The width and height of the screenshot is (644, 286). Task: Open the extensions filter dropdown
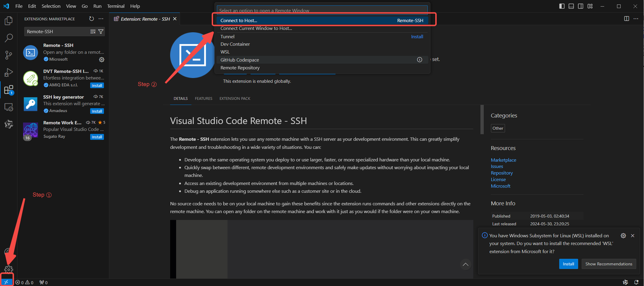[101, 32]
